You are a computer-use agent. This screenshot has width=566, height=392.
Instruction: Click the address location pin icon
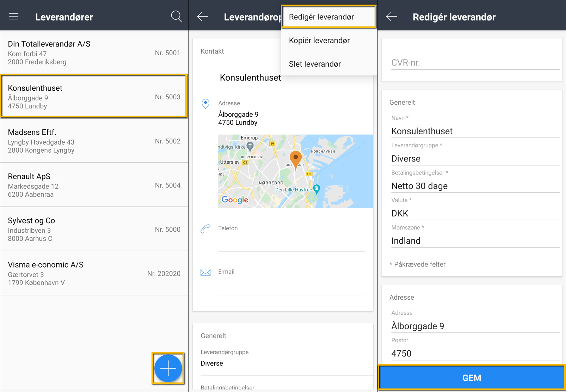[205, 103]
